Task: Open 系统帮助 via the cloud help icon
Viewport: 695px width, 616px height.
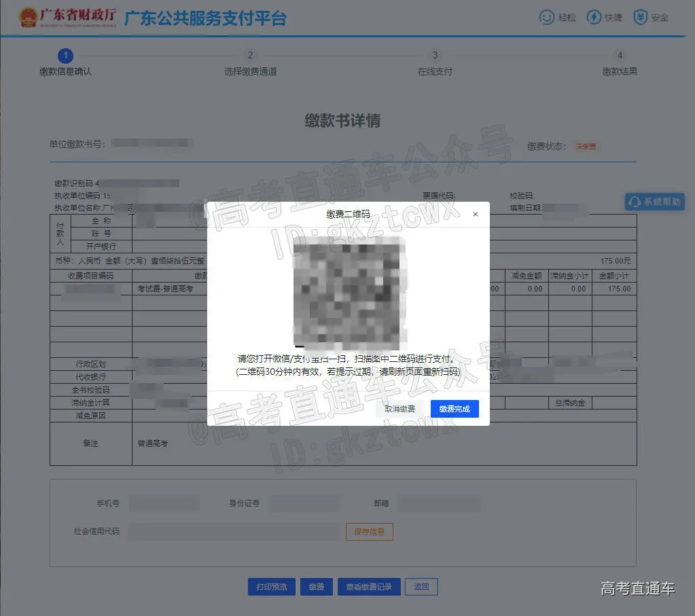Action: click(x=654, y=202)
